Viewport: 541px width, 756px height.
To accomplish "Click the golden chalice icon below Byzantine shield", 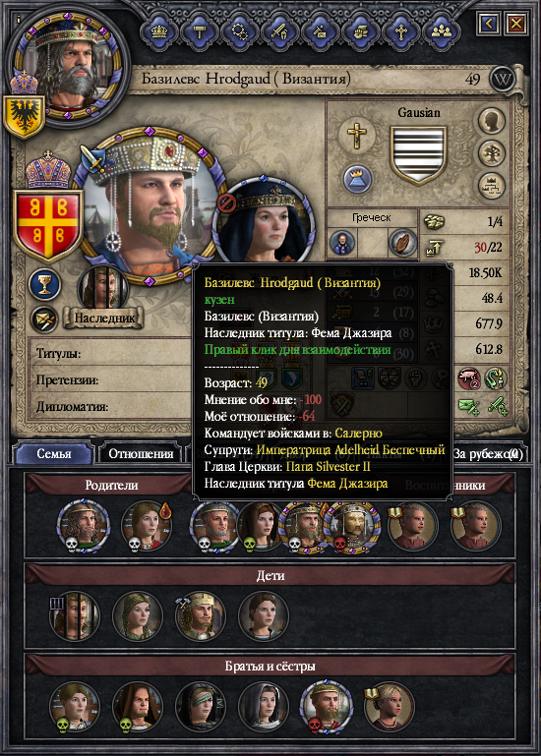I will tap(45, 284).
